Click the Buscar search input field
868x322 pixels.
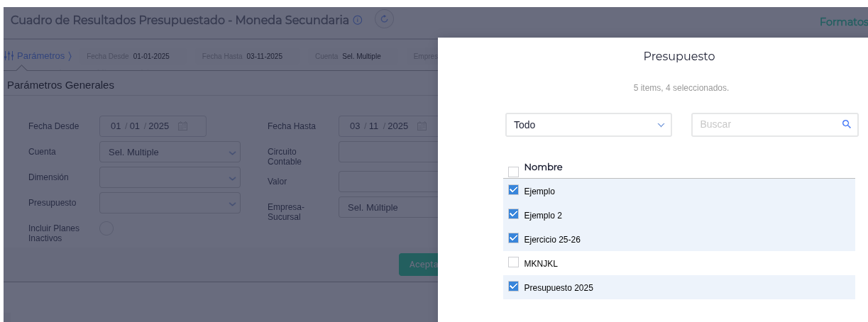[x=767, y=125]
